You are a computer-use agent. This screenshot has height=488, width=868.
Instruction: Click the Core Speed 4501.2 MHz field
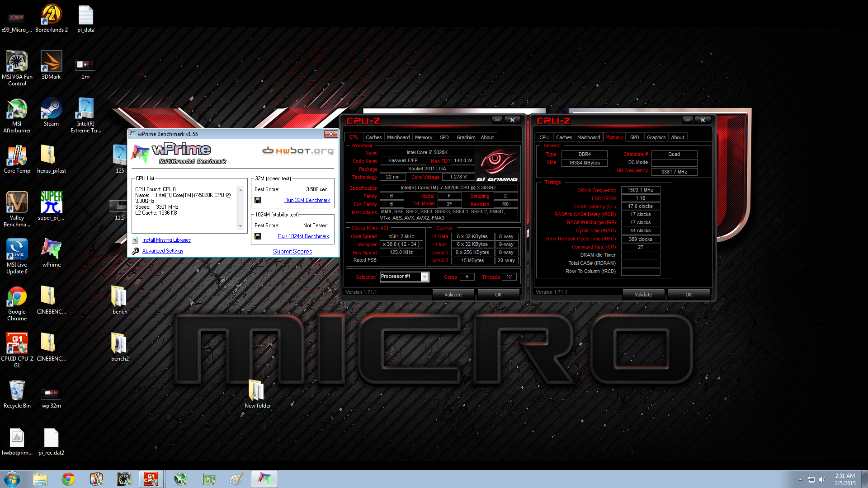coord(401,236)
